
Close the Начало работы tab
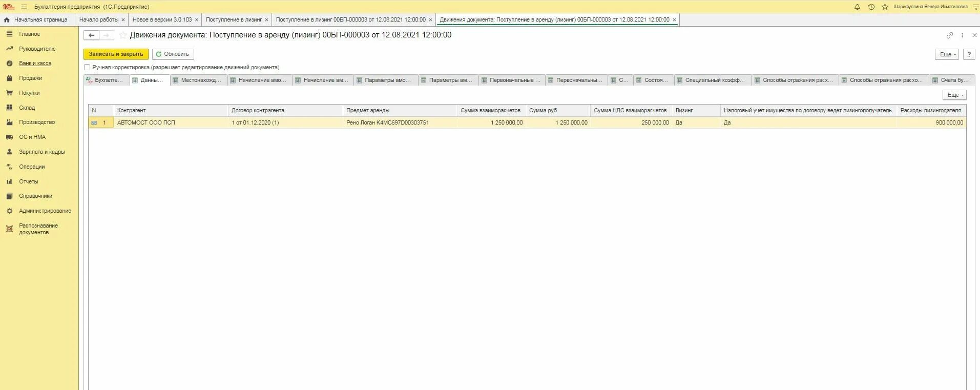pos(123,20)
